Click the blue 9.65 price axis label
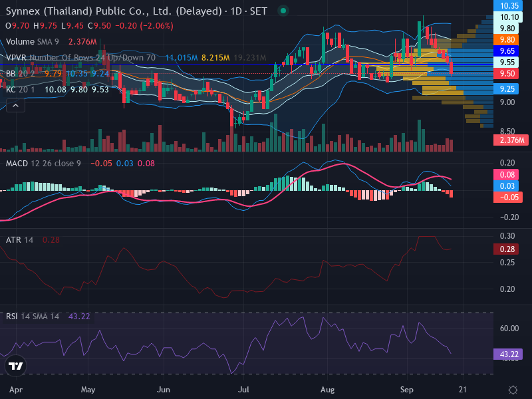The width and height of the screenshot is (532, 399). pos(507,51)
